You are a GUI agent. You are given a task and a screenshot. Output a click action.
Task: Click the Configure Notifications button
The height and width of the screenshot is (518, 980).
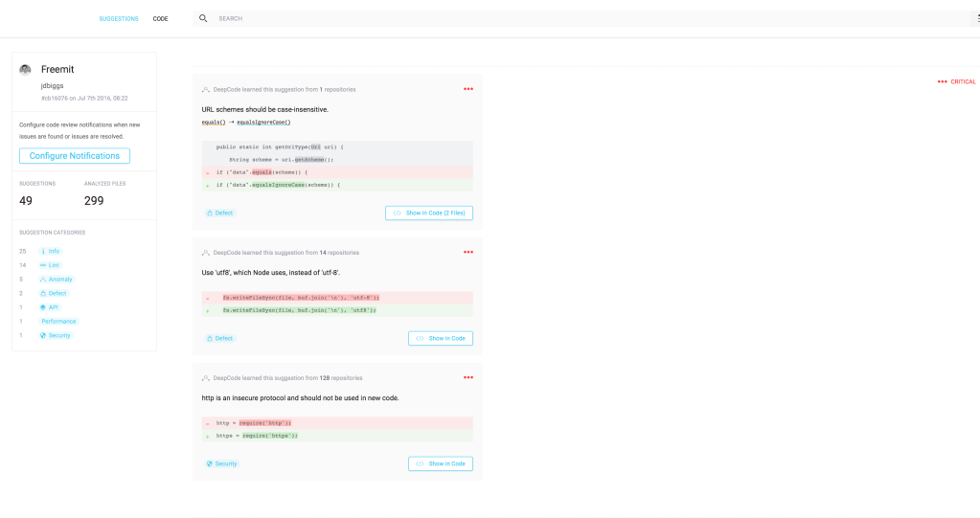point(75,155)
